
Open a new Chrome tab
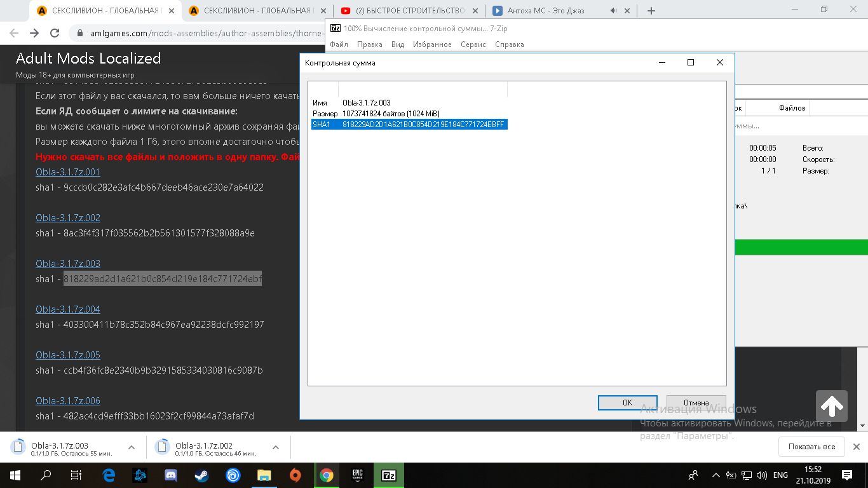coord(651,11)
